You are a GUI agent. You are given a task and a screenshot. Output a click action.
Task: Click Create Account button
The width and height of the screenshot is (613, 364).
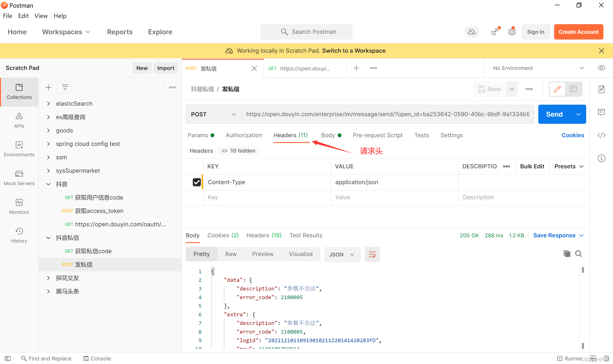pos(579,32)
